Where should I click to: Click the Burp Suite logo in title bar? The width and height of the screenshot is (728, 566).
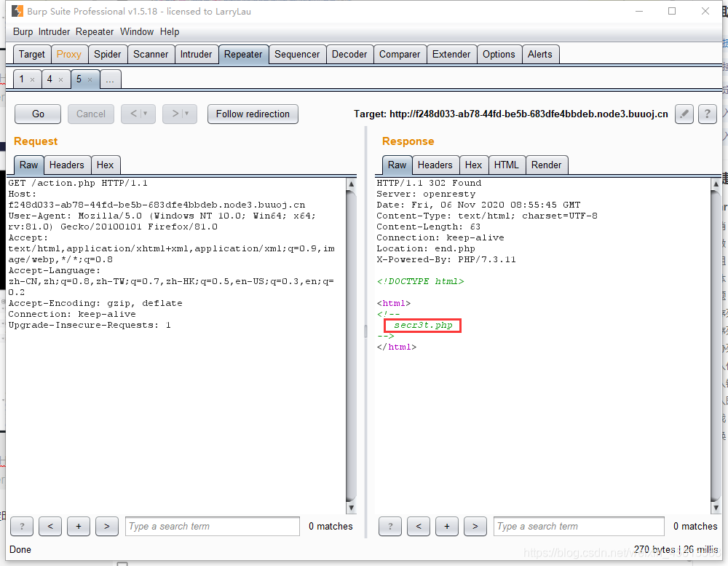17,11
